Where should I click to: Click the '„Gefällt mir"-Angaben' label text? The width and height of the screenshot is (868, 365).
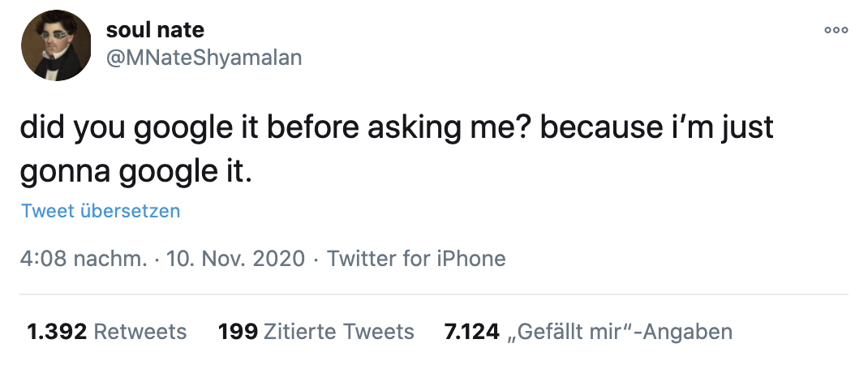621,332
